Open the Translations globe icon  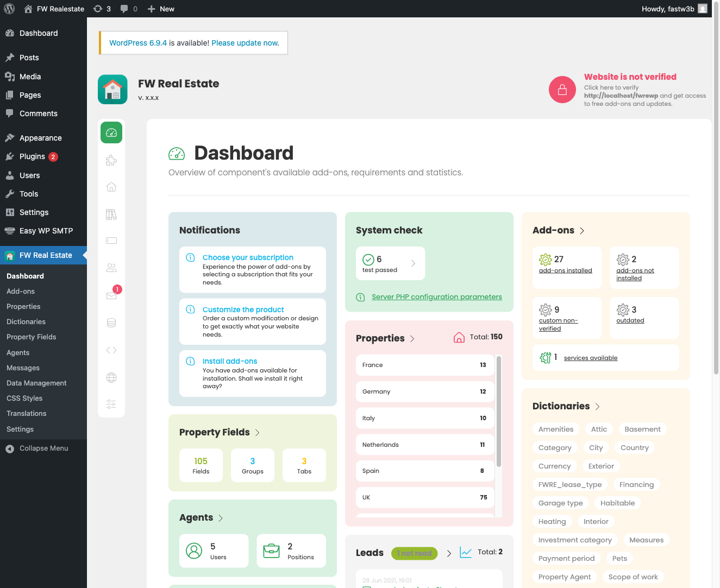point(111,377)
